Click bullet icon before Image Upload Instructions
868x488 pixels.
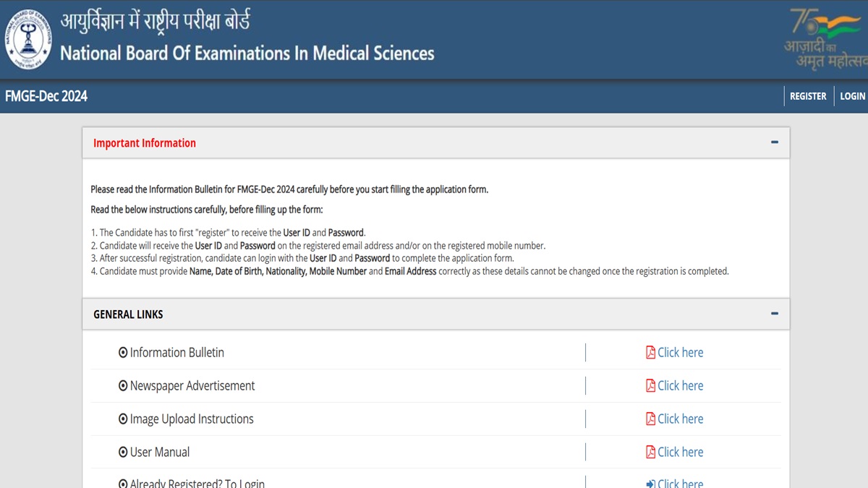click(x=123, y=419)
